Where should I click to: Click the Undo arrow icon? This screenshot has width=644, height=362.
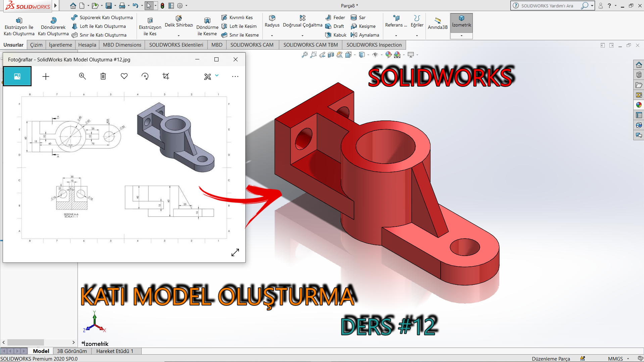coord(135,6)
